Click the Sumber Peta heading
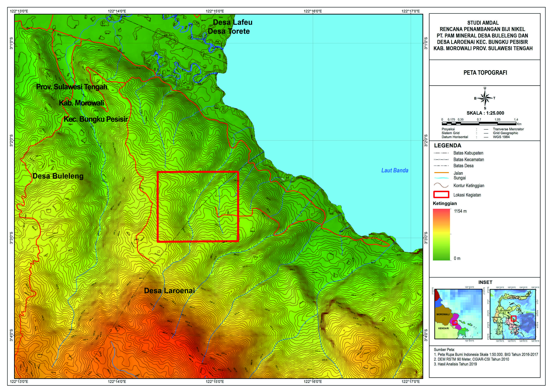Viewport: 554px width, 392px height. (444, 350)
